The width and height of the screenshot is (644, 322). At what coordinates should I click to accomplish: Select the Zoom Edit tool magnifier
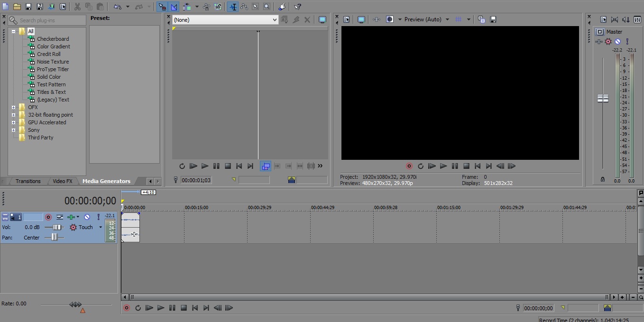tap(267, 7)
